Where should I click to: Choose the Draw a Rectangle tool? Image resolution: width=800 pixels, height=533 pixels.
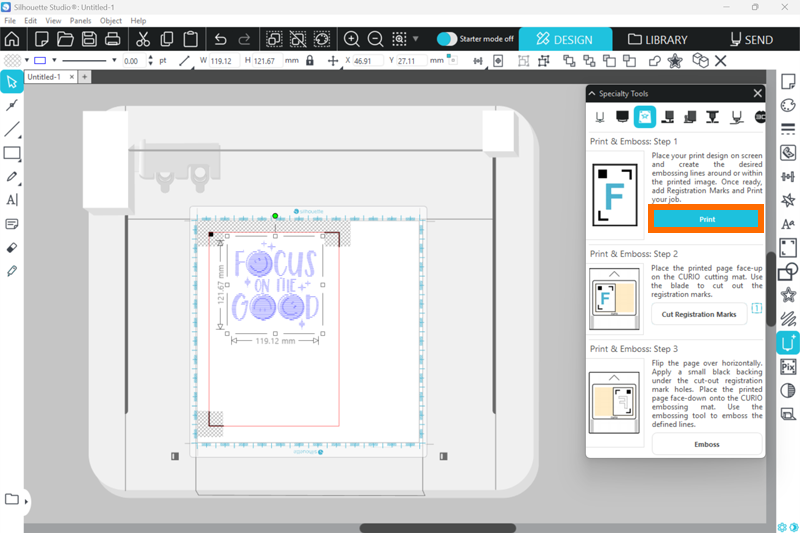coord(12,153)
